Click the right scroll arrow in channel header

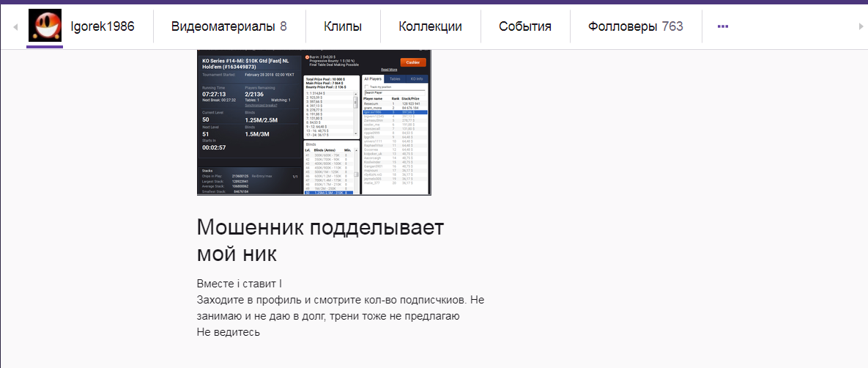click(x=861, y=26)
